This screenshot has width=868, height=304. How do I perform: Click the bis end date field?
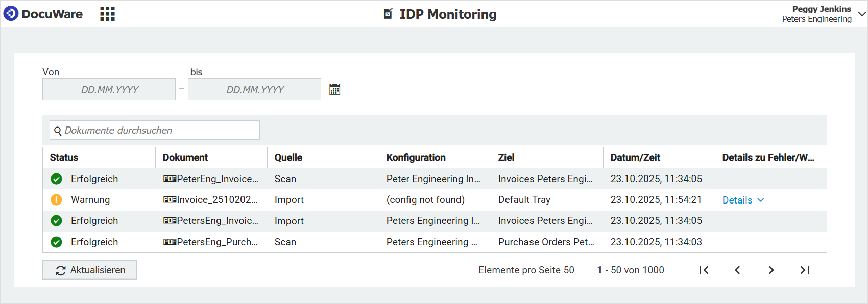pyautogui.click(x=254, y=90)
